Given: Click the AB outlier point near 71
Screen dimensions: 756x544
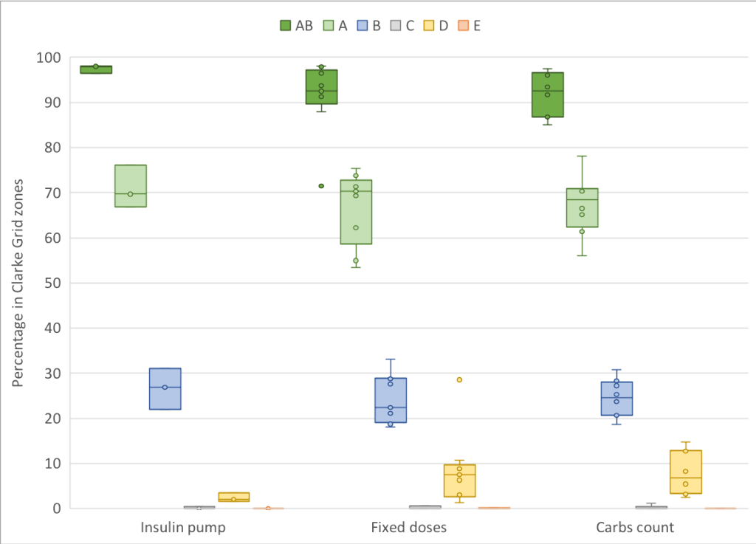Looking at the screenshot, I should [x=321, y=186].
